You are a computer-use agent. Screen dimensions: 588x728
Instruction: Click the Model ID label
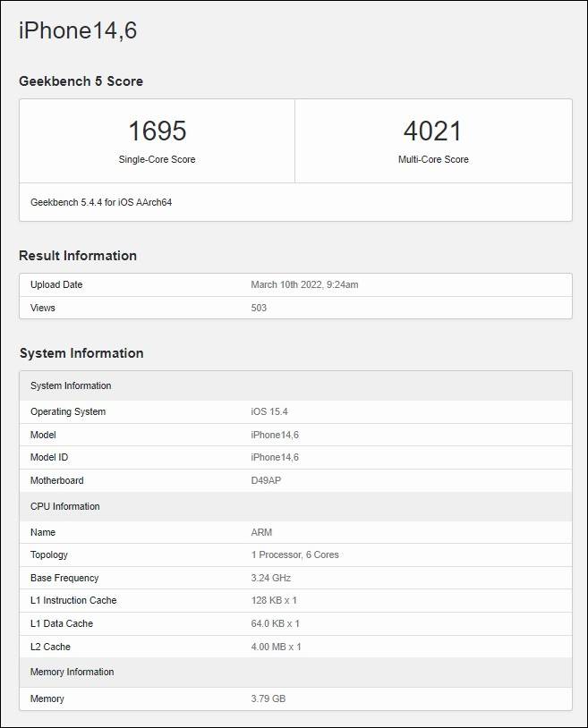tap(49, 457)
